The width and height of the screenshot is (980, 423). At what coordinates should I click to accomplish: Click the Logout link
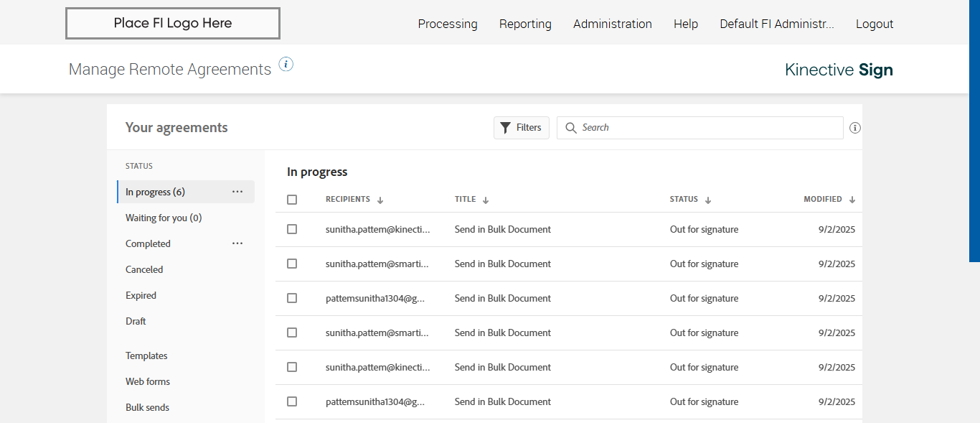click(874, 24)
